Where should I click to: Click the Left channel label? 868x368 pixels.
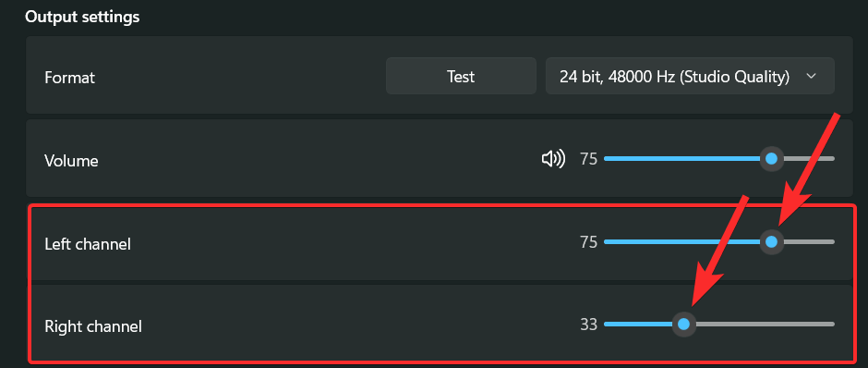point(88,243)
